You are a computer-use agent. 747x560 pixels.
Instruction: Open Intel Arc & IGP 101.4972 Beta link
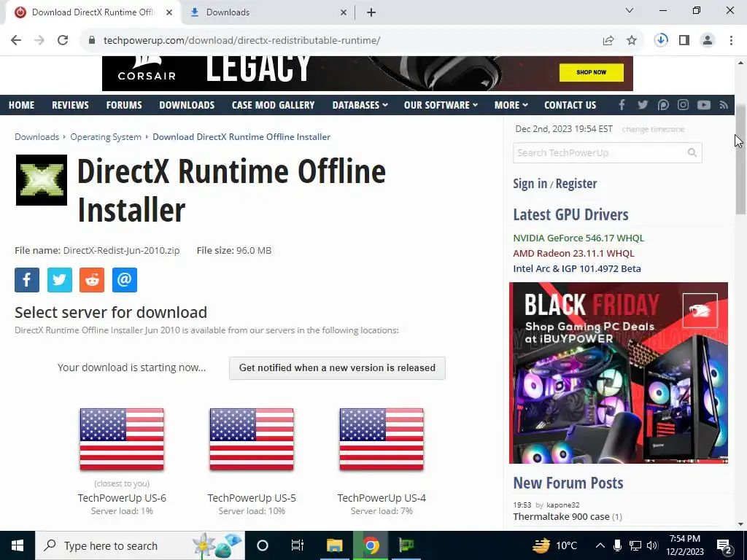click(x=577, y=268)
